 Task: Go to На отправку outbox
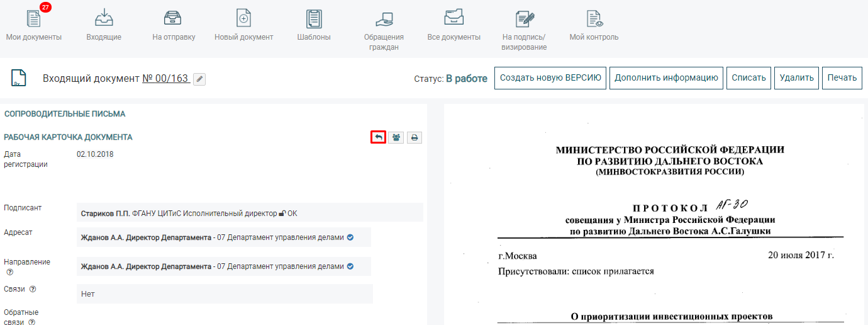[174, 25]
